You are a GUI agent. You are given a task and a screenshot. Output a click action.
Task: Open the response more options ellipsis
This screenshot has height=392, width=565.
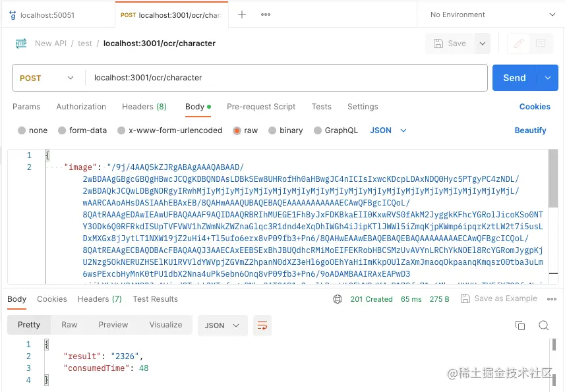[551, 298]
